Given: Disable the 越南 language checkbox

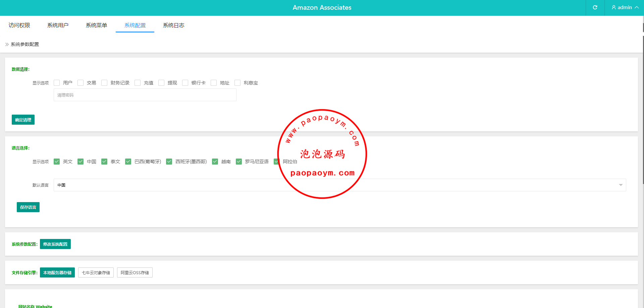Looking at the screenshot, I should (x=215, y=162).
